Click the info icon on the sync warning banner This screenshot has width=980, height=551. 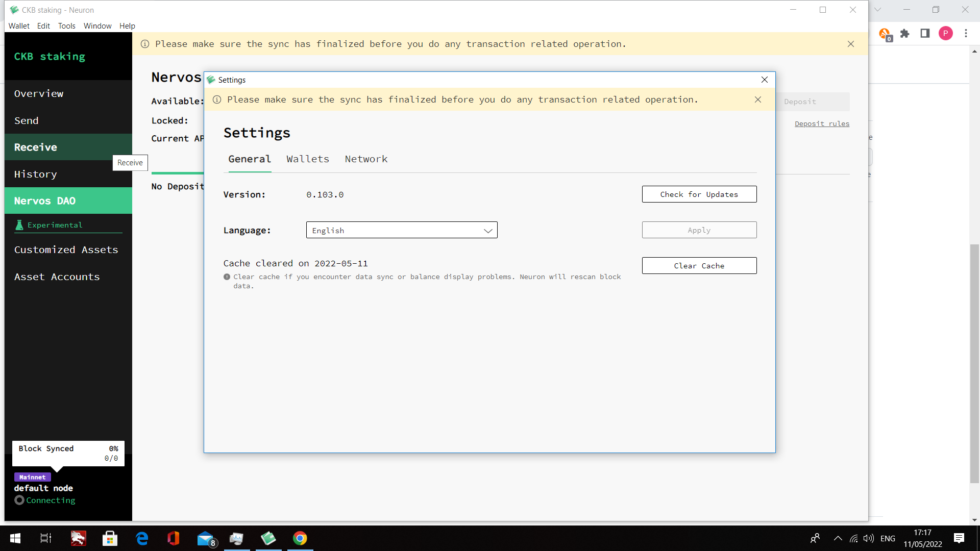pyautogui.click(x=216, y=99)
